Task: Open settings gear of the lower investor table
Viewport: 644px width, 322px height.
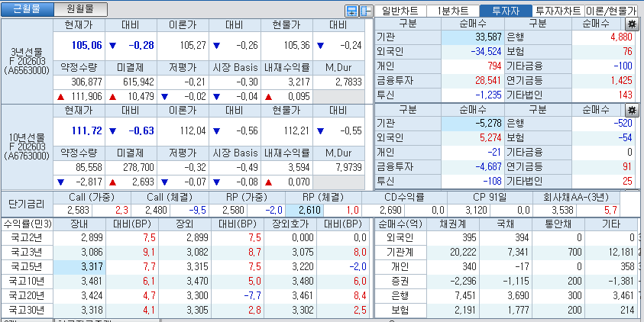Action: pyautogui.click(x=632, y=110)
